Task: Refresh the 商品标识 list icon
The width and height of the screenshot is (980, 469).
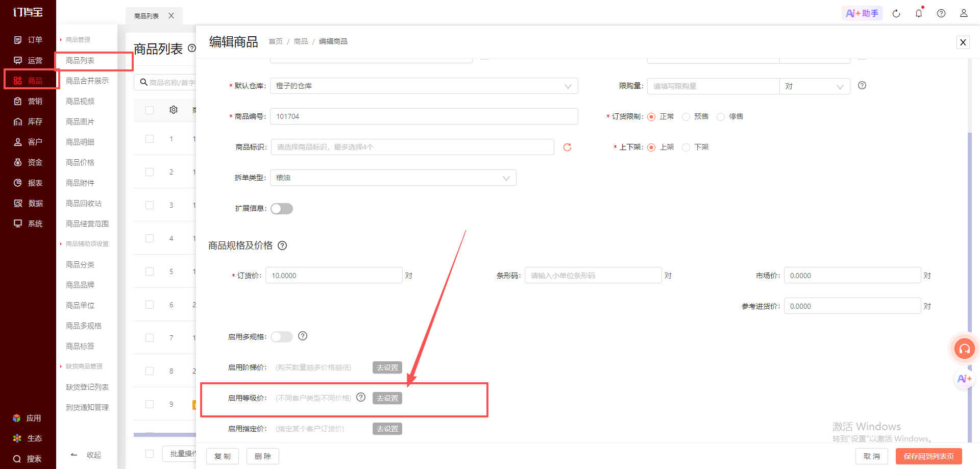Action: 567,147
